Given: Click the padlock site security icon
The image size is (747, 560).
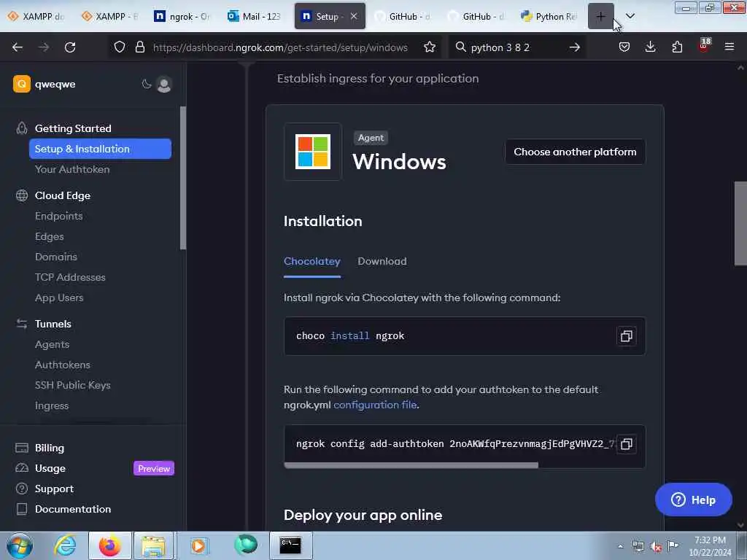Looking at the screenshot, I should pos(139,47).
